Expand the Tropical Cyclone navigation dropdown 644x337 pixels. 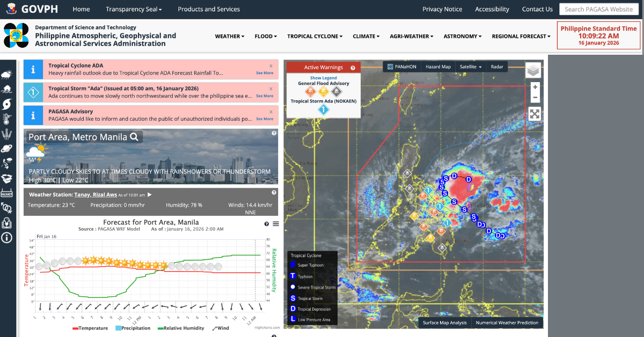(315, 36)
